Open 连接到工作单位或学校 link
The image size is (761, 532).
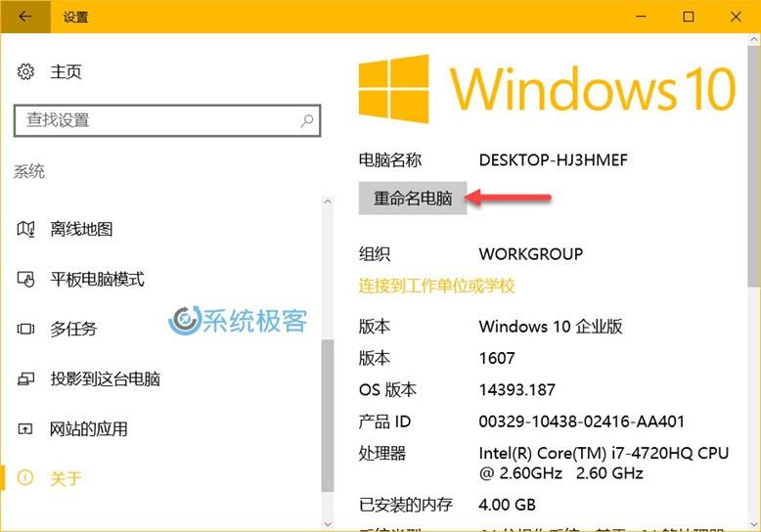(437, 286)
